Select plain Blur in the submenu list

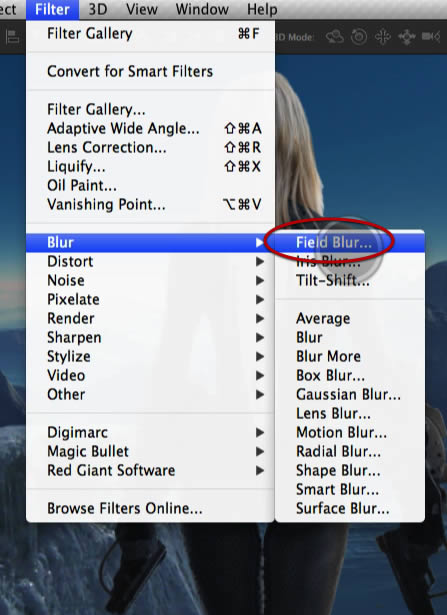click(350, 337)
